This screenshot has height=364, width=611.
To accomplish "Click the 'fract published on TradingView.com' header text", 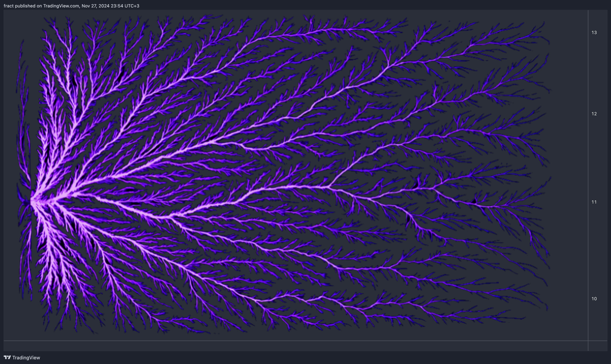I will pyautogui.click(x=71, y=6).
